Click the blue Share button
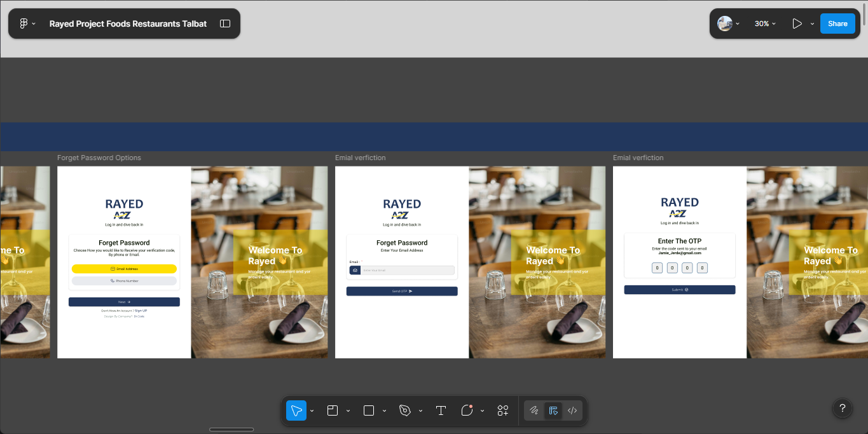The image size is (868, 434). coord(837,24)
